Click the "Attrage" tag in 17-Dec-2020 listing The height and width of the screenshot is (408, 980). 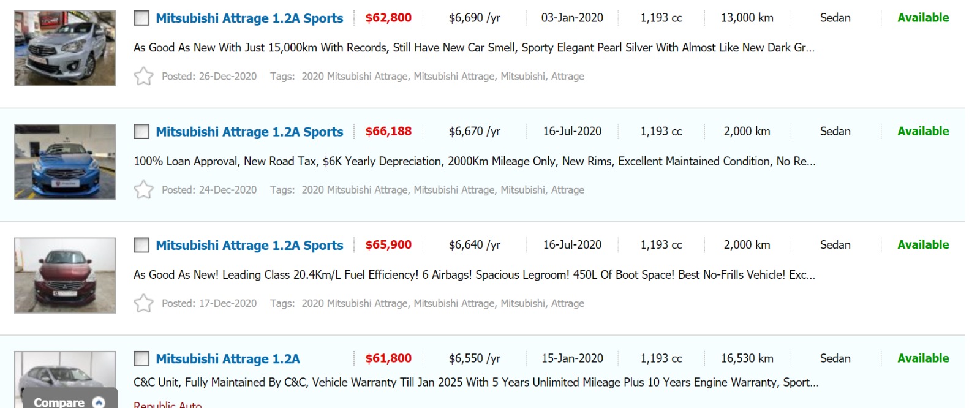pyautogui.click(x=567, y=303)
